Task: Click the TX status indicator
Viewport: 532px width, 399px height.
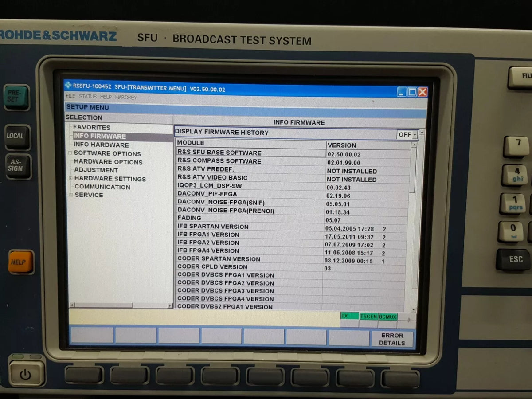Action: click(x=349, y=316)
